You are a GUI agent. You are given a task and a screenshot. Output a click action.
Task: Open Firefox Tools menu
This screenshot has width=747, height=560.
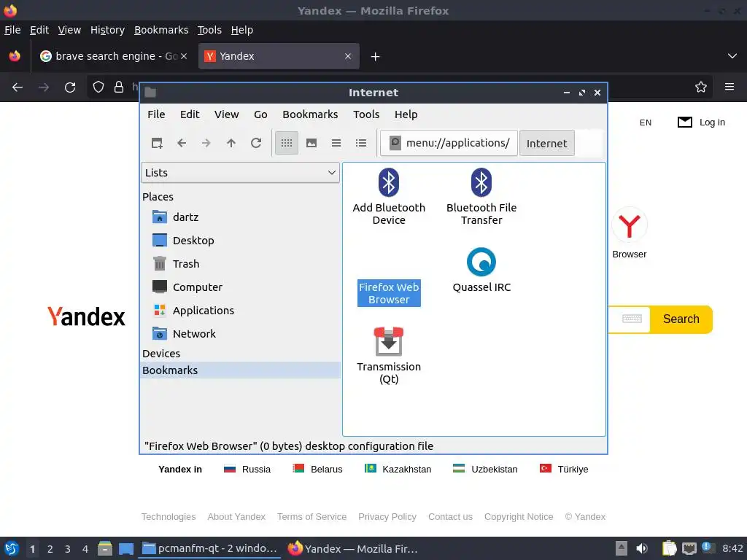point(209,30)
